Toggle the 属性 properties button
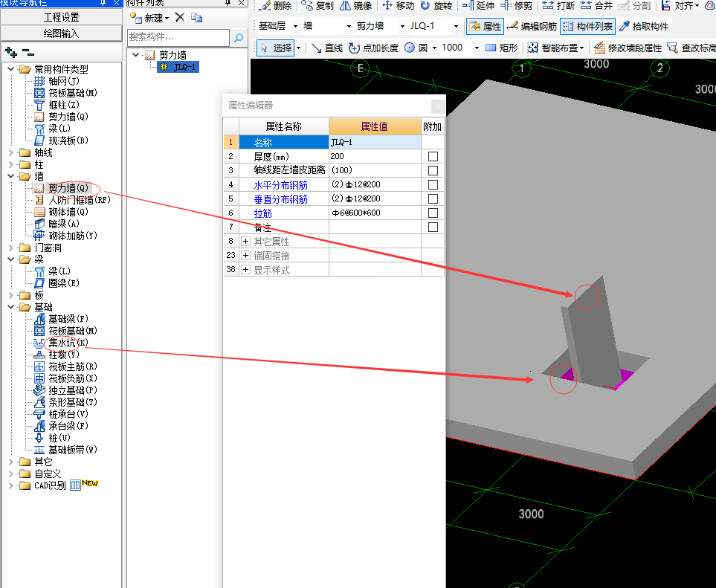Screen dimensions: 716x588 point(485,27)
